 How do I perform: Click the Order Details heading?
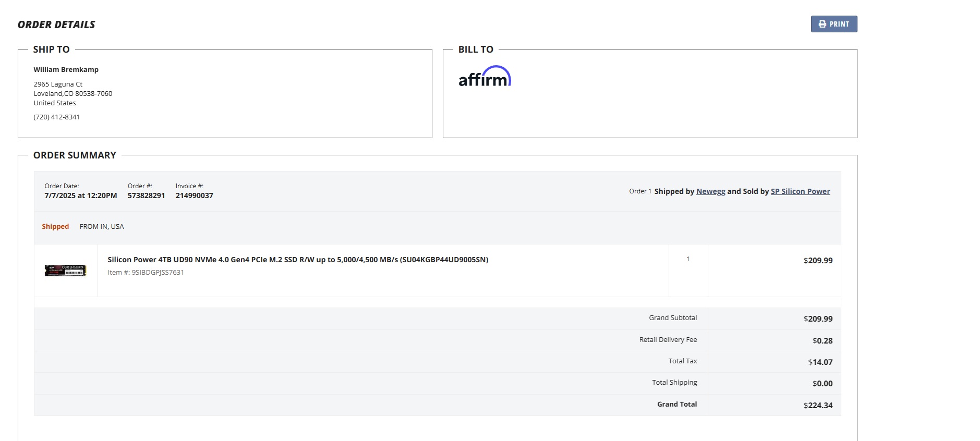pyautogui.click(x=56, y=24)
